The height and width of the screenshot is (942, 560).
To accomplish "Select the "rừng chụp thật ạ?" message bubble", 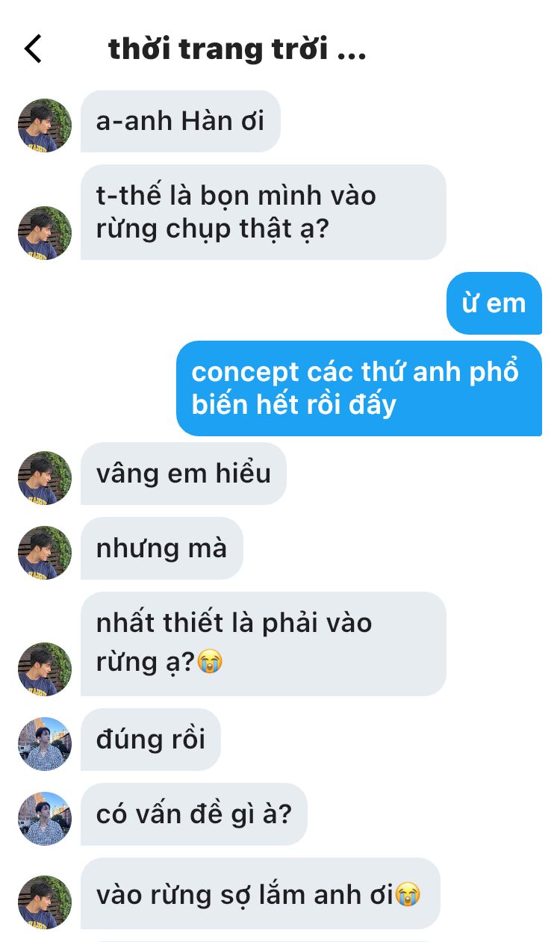I will [264, 212].
